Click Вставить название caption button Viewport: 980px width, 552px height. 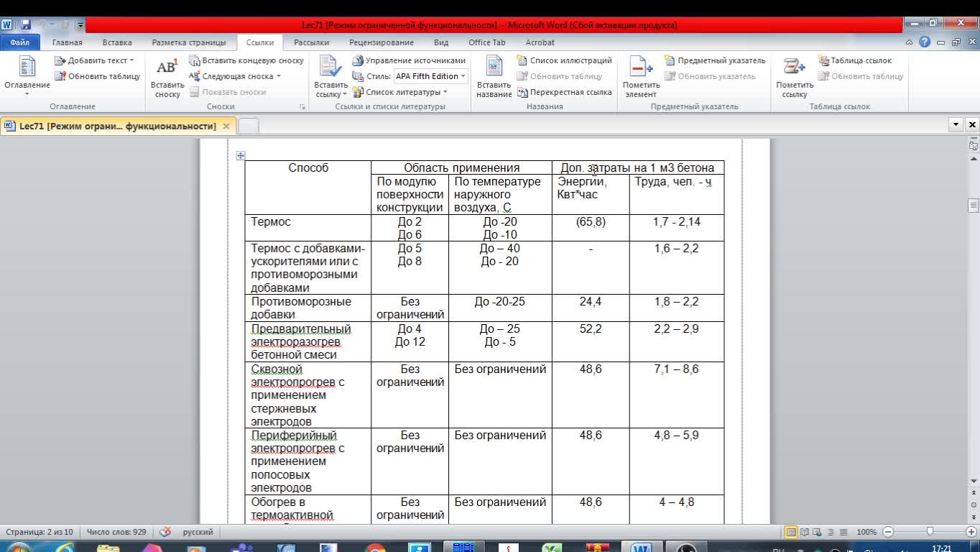point(494,78)
